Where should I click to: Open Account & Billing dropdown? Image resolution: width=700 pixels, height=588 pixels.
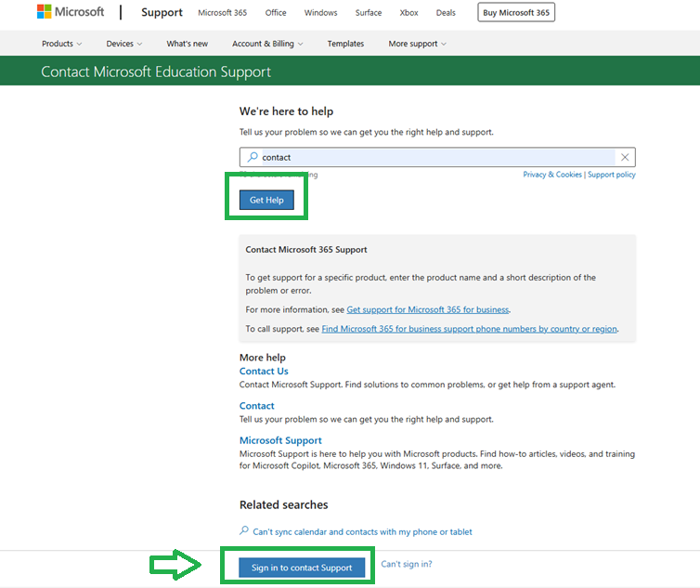tap(267, 44)
